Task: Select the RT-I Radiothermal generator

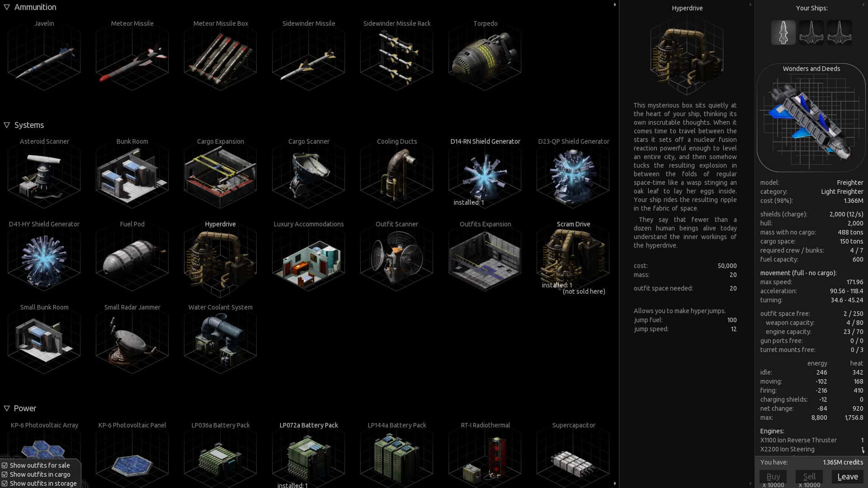Action: tap(485, 456)
